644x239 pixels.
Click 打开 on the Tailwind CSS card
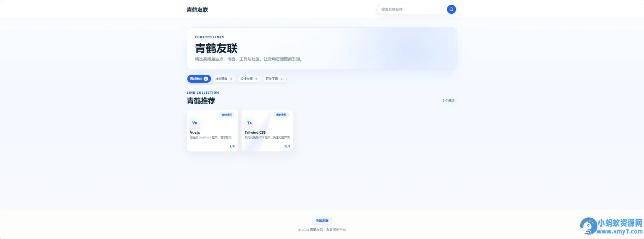(287, 146)
